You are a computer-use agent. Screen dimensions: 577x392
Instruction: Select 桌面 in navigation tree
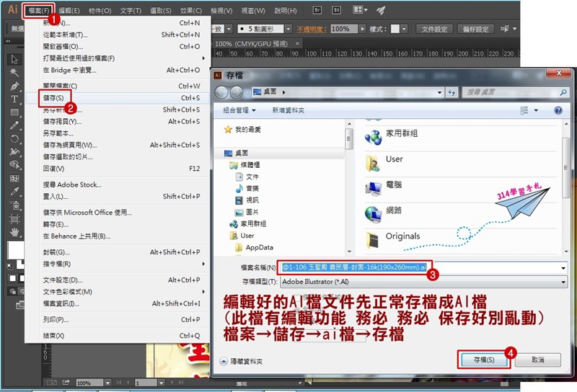tap(242, 153)
